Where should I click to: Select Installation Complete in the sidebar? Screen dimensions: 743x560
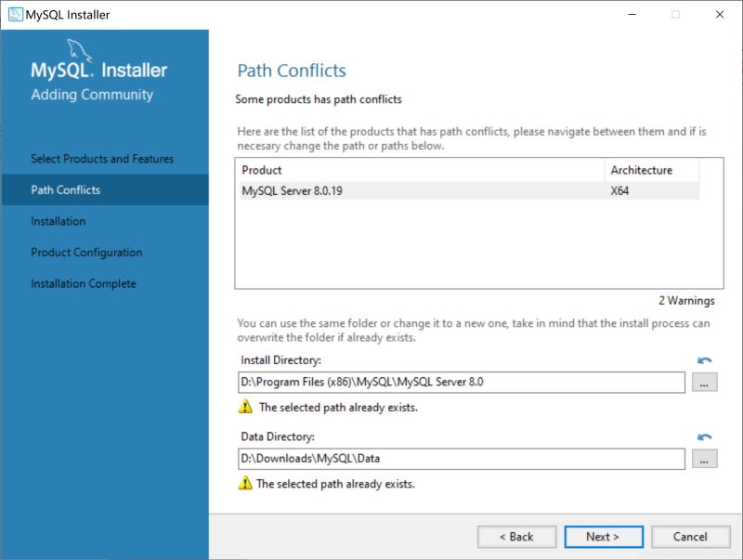85,283
